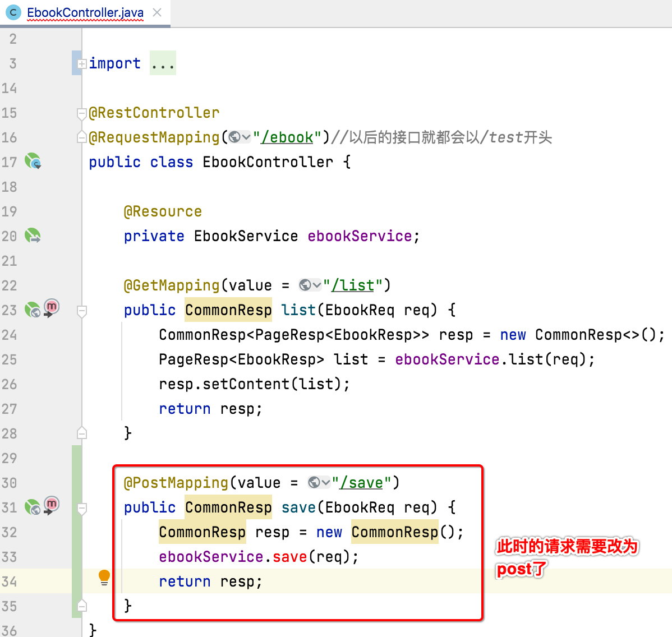This screenshot has width=672, height=637.
Task: Close the EbookController.java tab
Action: 157,12
